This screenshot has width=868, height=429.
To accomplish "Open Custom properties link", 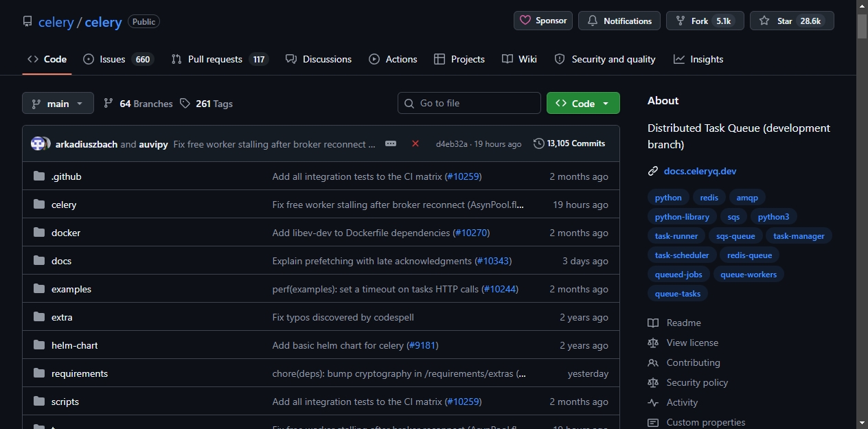I will [x=696, y=422].
